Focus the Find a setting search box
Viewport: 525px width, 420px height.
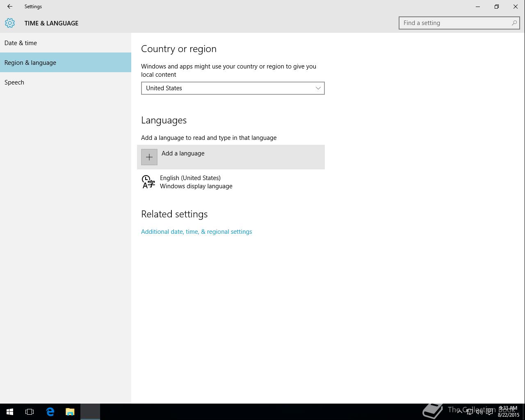tap(459, 23)
